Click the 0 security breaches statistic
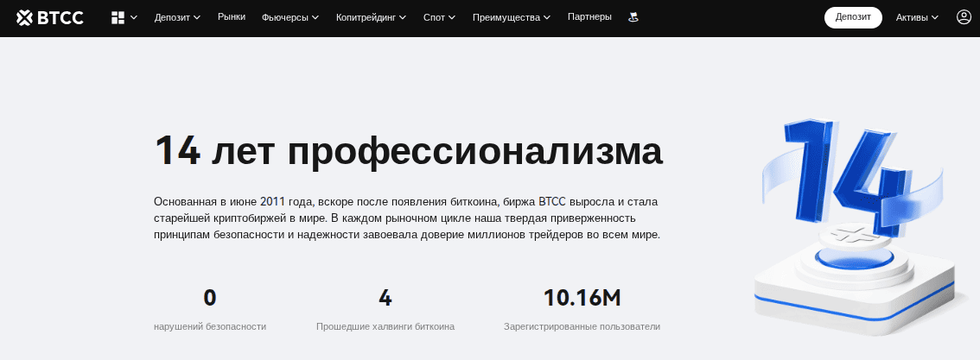This screenshot has height=360, width=980. click(210, 298)
